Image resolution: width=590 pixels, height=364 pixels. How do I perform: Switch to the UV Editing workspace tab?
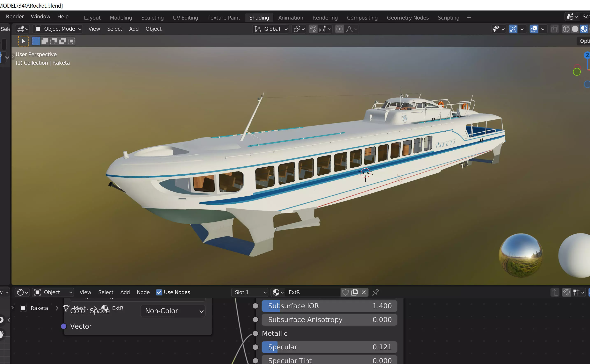point(185,18)
